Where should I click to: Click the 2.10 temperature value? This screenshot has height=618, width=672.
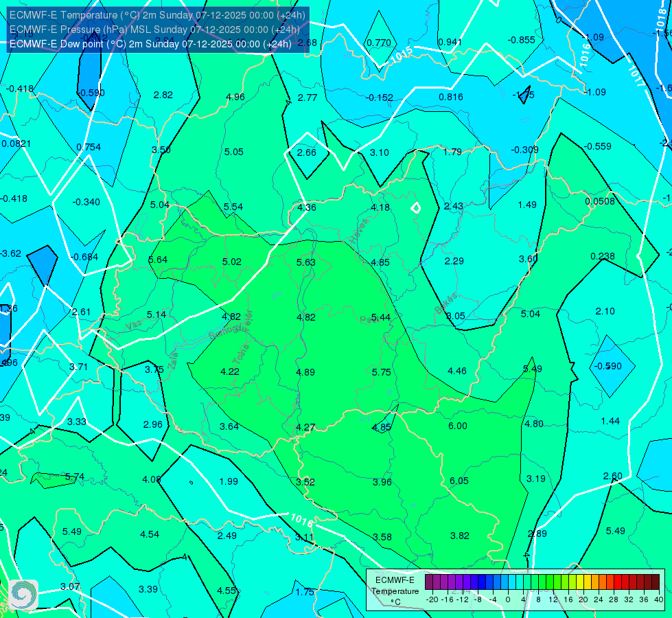click(x=605, y=311)
